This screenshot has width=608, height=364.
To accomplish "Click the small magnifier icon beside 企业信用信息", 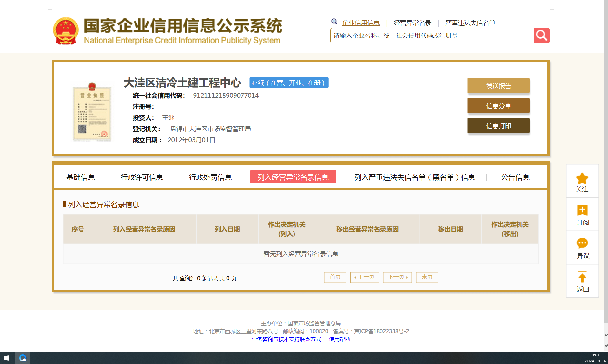I will (334, 22).
